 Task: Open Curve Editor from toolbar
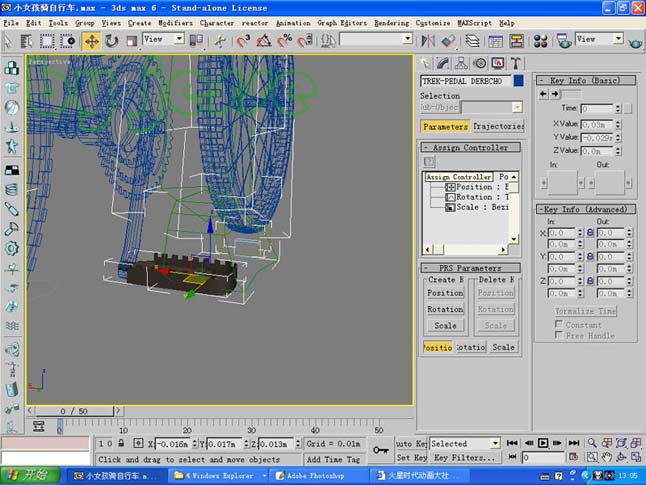[x=495, y=41]
